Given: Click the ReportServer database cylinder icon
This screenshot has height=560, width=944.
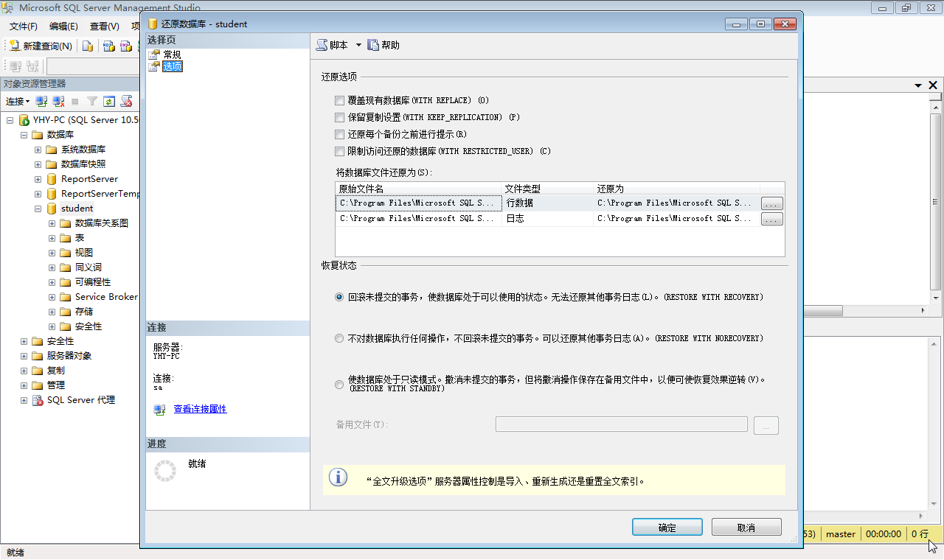Looking at the screenshot, I should (52, 179).
